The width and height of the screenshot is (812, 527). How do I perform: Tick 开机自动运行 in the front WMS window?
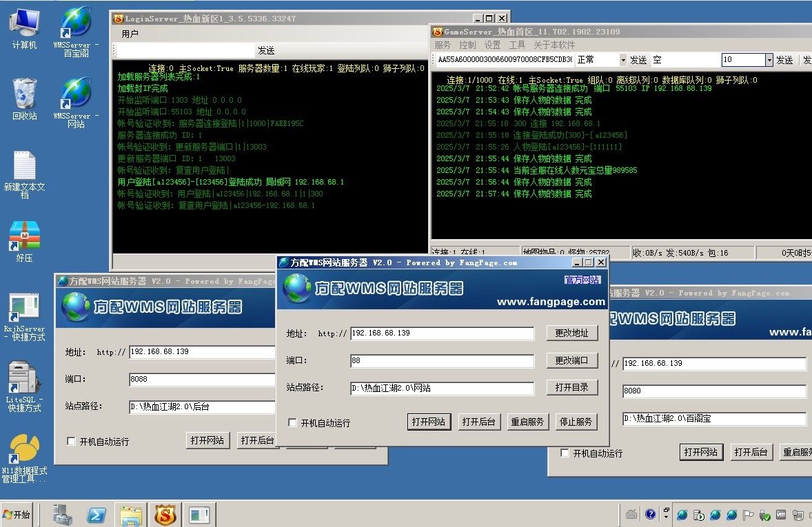pyautogui.click(x=292, y=422)
